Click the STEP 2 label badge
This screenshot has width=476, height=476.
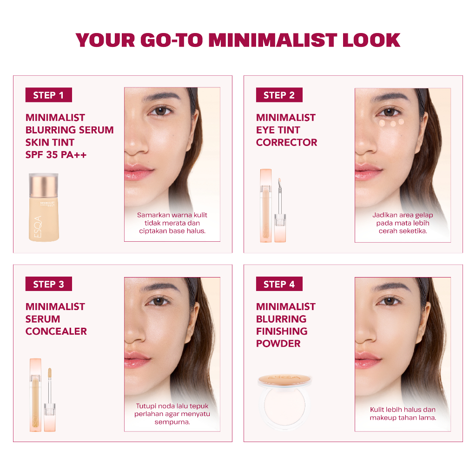click(279, 95)
